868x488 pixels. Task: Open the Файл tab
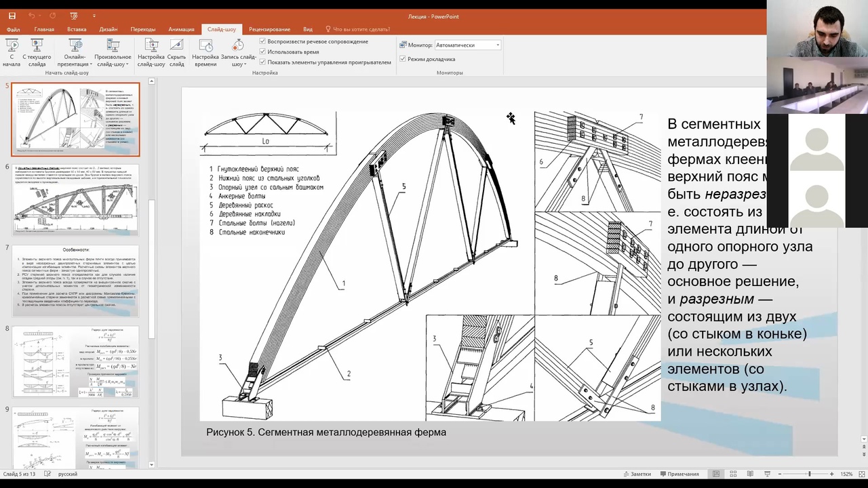click(14, 30)
